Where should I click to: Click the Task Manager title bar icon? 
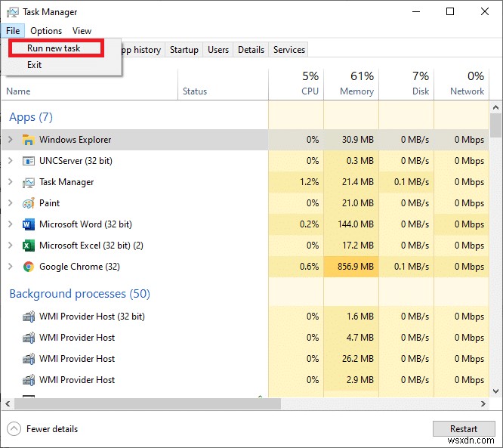[x=13, y=12]
